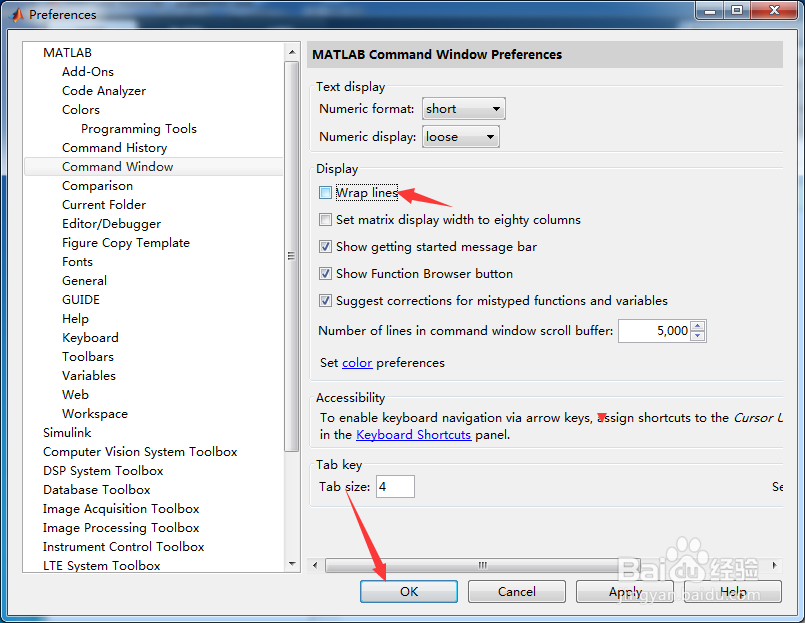Maximize the Preferences window

737,10
